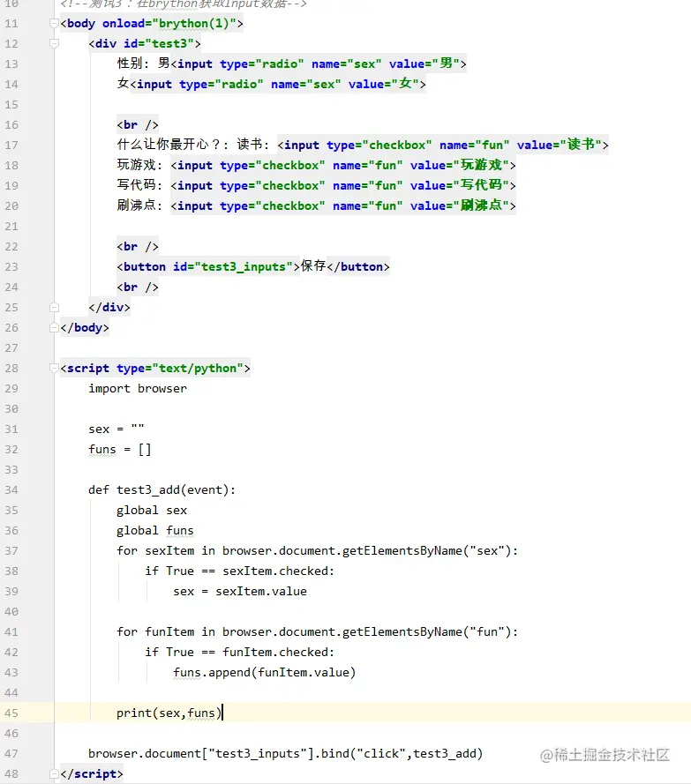Toggle fold marker beside closing body tag
The width and height of the screenshot is (691, 784).
point(54,328)
